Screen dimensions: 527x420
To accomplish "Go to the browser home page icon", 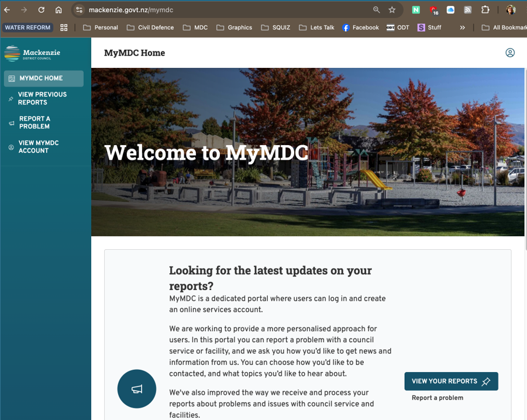I will (x=58, y=10).
